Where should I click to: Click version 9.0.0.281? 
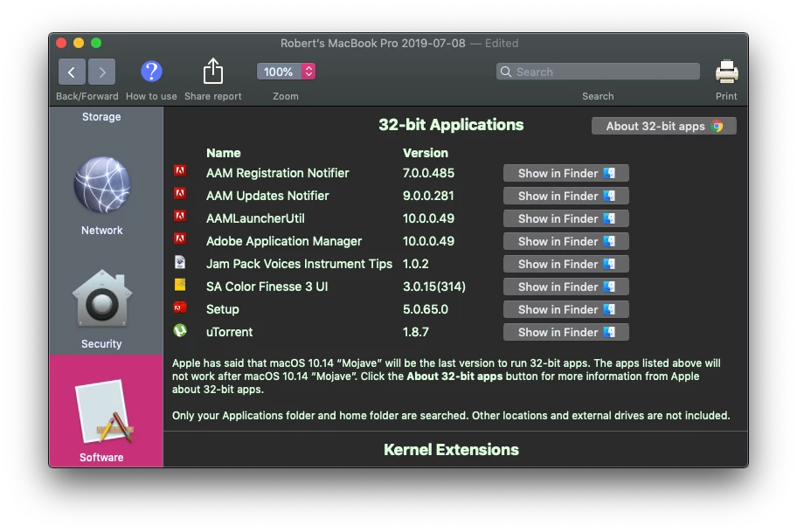[x=428, y=196]
